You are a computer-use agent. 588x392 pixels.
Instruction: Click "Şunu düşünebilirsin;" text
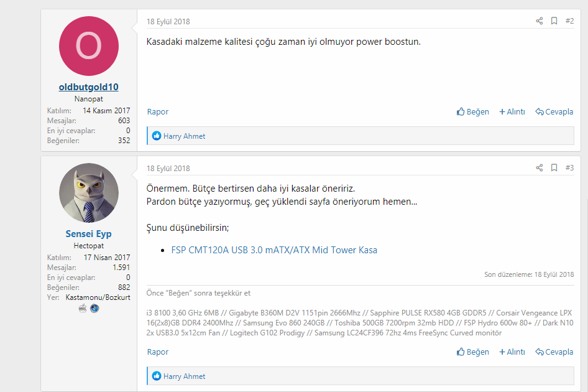pyautogui.click(x=188, y=228)
